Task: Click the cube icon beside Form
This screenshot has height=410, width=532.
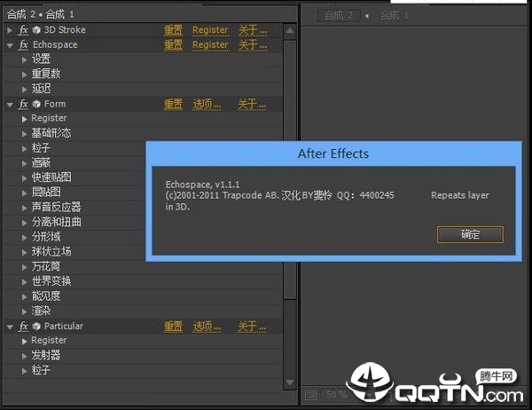Action: (x=37, y=104)
